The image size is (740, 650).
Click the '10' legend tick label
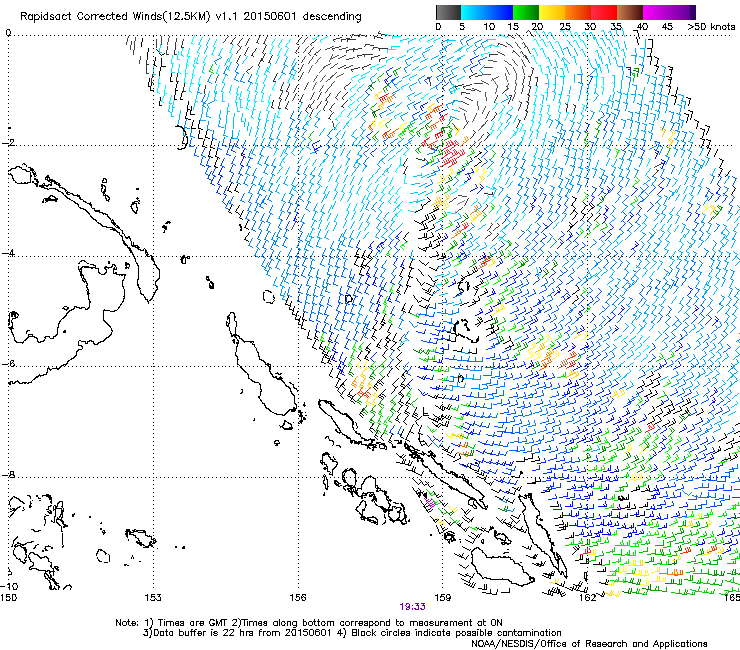489,27
